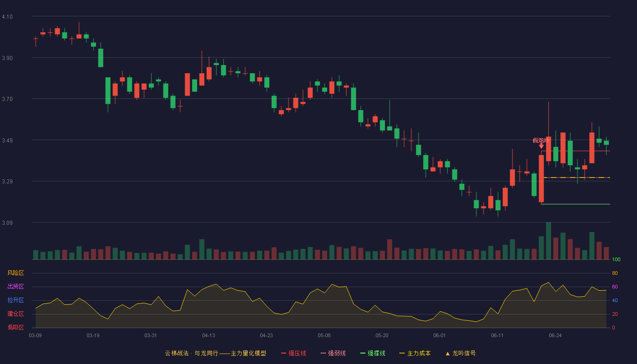
Task: Click the tallest green volume bar
Action: 548,241
